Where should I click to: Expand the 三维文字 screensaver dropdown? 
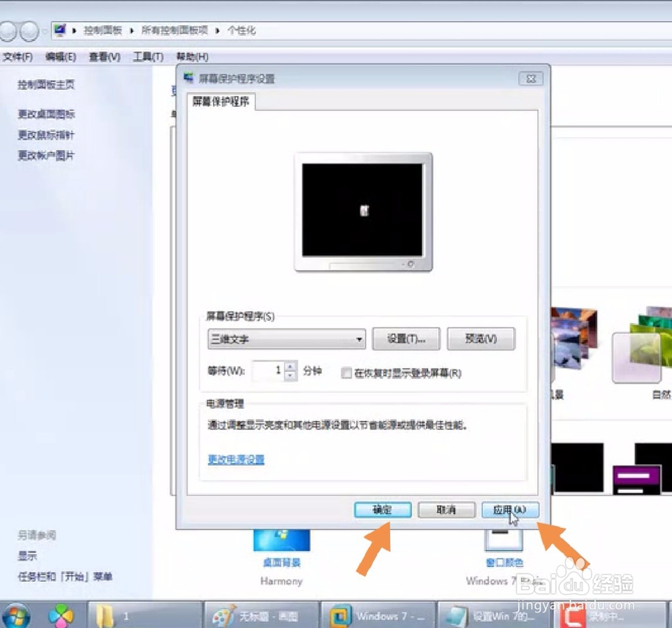click(x=286, y=339)
